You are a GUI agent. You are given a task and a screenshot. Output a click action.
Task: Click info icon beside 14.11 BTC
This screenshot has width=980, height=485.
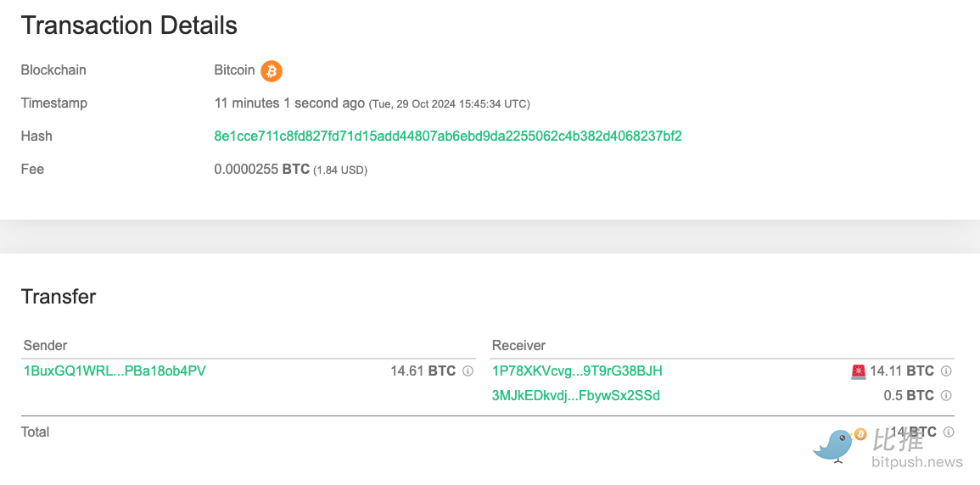coord(946,371)
